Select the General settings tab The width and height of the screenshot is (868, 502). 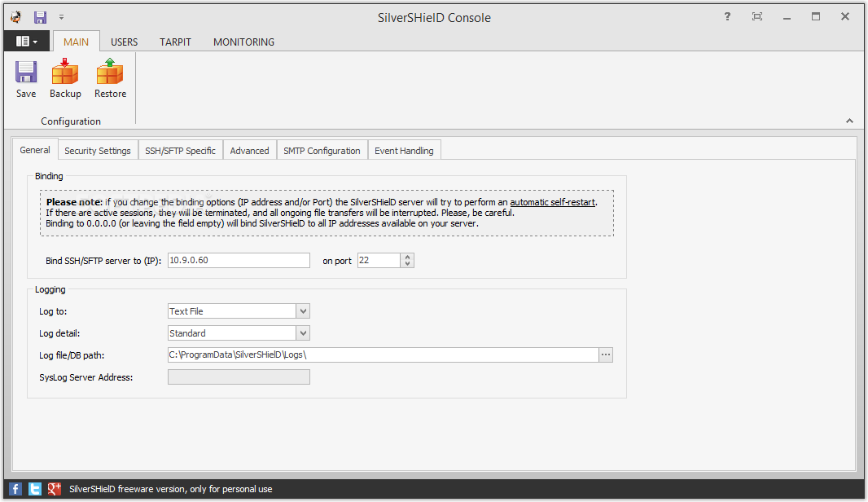coord(35,150)
